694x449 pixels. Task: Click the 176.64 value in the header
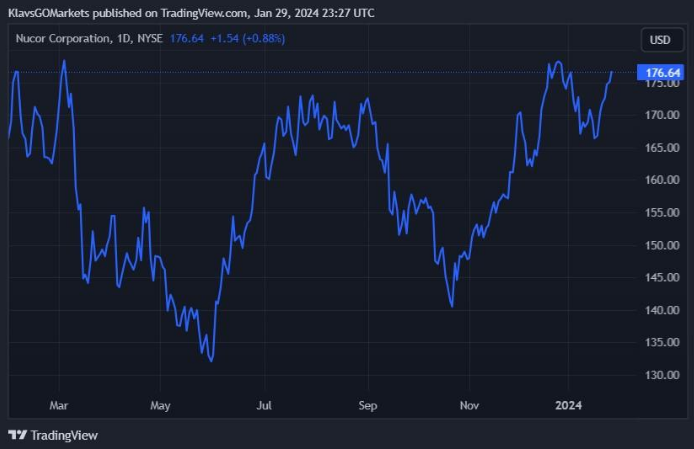click(187, 39)
